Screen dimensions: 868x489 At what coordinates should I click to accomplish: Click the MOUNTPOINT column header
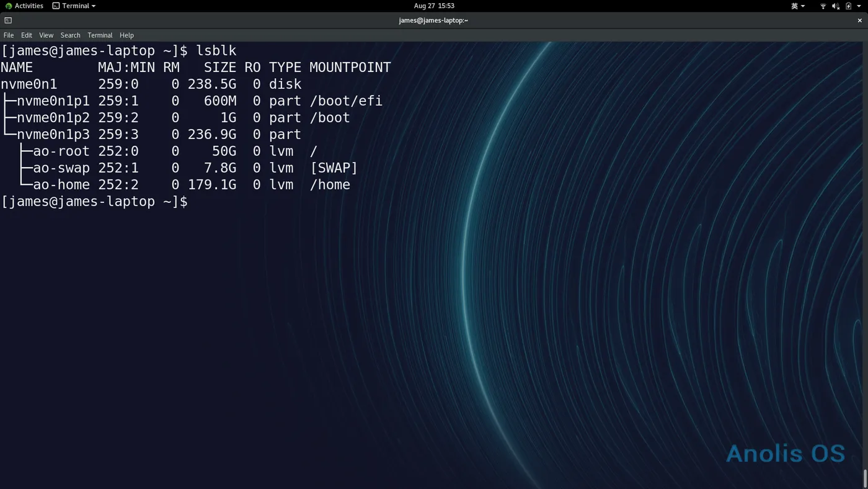[x=350, y=67]
